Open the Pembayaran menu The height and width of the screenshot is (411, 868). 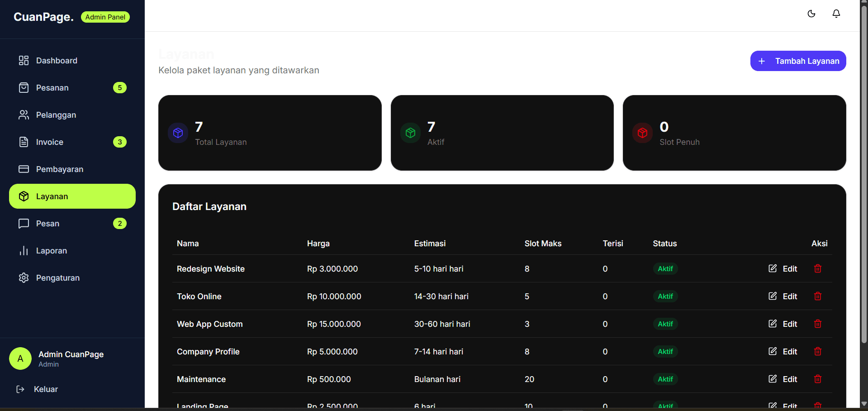[x=60, y=169]
